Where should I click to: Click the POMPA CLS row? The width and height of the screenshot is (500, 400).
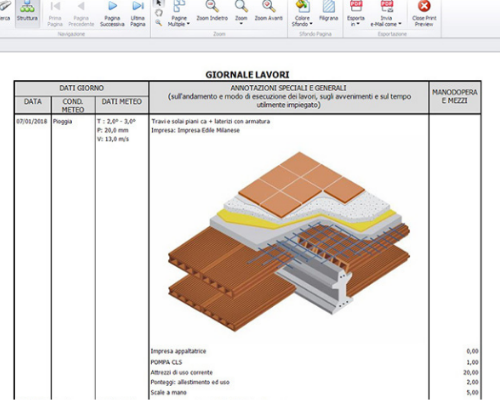[166, 362]
